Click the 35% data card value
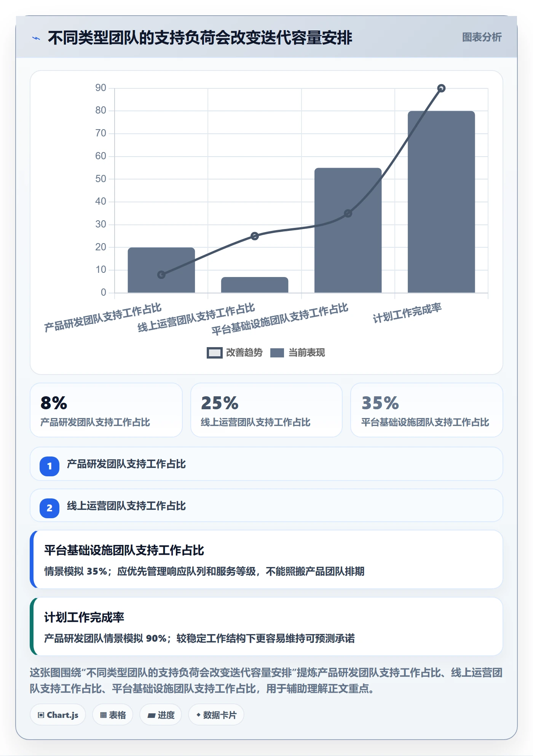533x756 pixels. [x=380, y=403]
